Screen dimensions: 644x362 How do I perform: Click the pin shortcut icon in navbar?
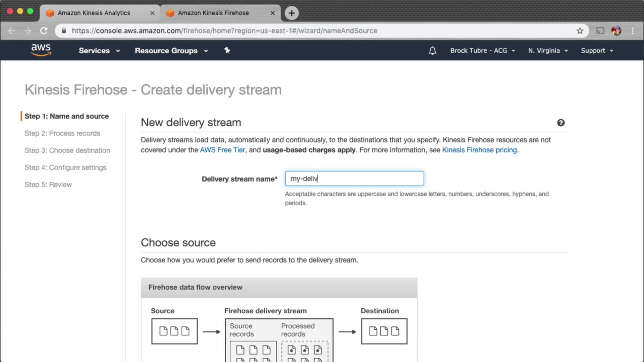[x=227, y=50]
